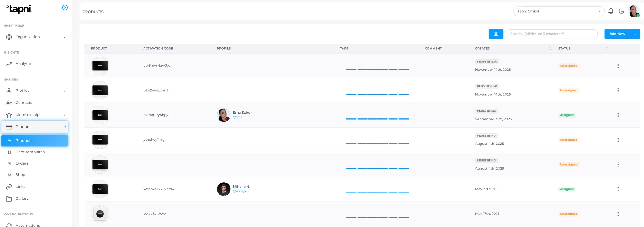Open the notifications bell
644x227 pixels.
pyautogui.click(x=610, y=11)
